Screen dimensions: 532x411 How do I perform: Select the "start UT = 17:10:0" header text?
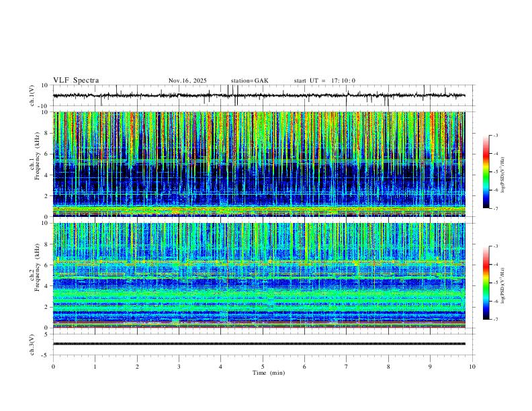click(324, 81)
